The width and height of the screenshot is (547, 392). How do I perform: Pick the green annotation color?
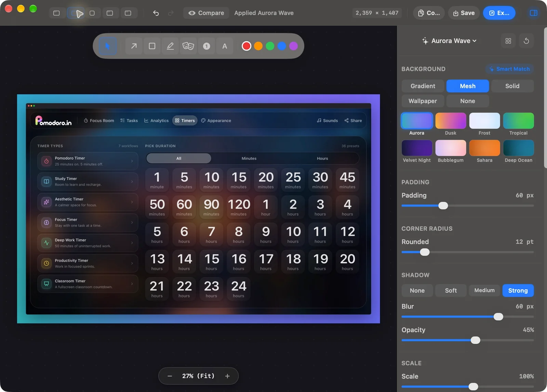point(270,46)
